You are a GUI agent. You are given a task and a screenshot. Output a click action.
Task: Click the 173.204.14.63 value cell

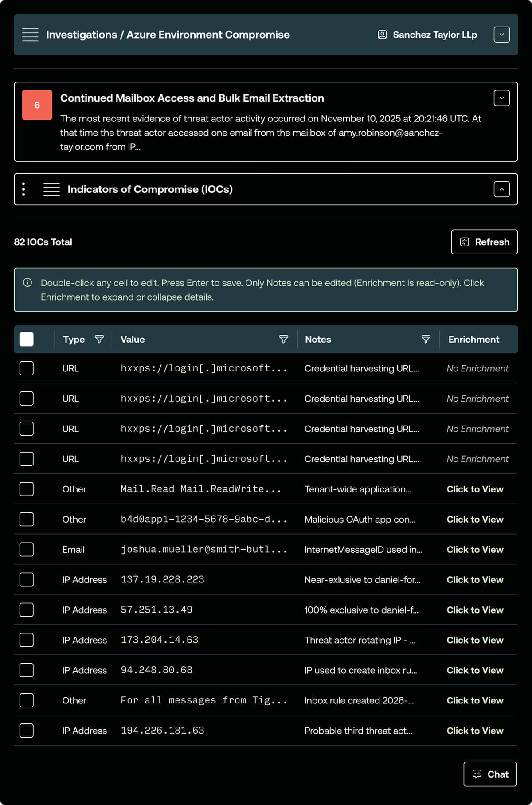pyautogui.click(x=160, y=640)
